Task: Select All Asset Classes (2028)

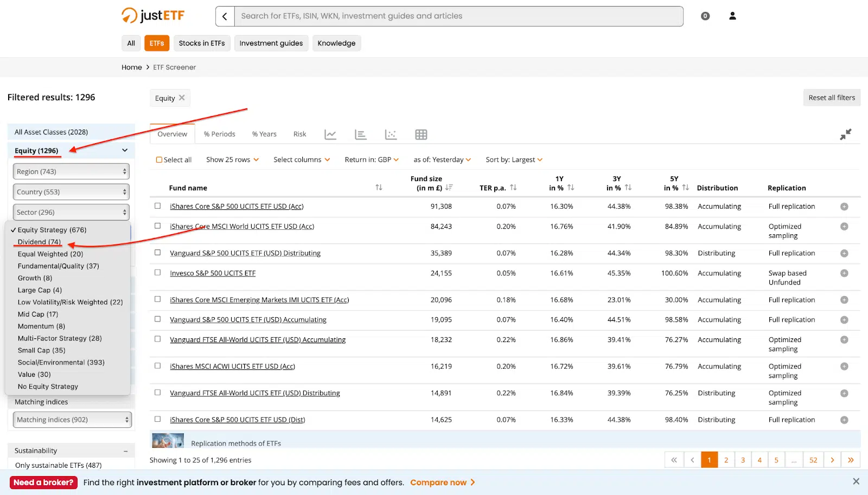Action: point(71,132)
